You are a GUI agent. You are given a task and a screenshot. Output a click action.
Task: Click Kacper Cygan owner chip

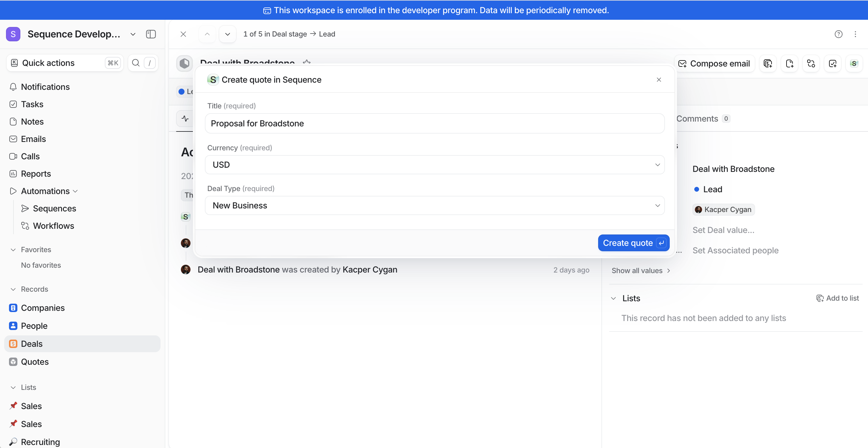click(723, 210)
